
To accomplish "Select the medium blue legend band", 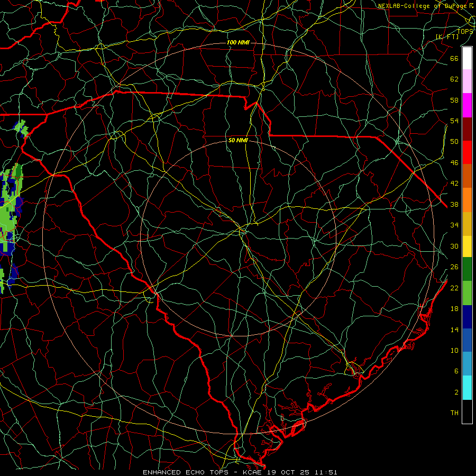I will 467,340.
